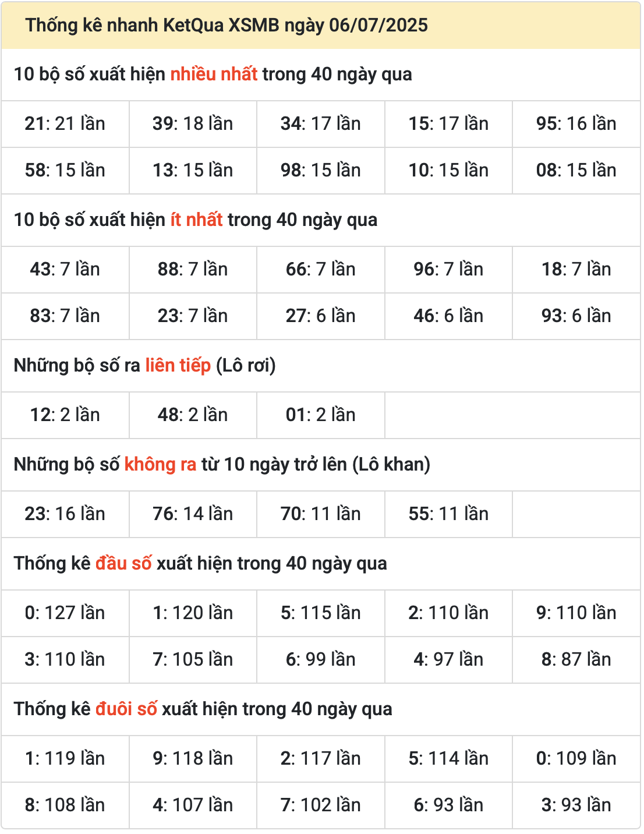The height and width of the screenshot is (834, 644).
Task: Click the red 'nhiều nhất' heading text
Action: (x=214, y=75)
